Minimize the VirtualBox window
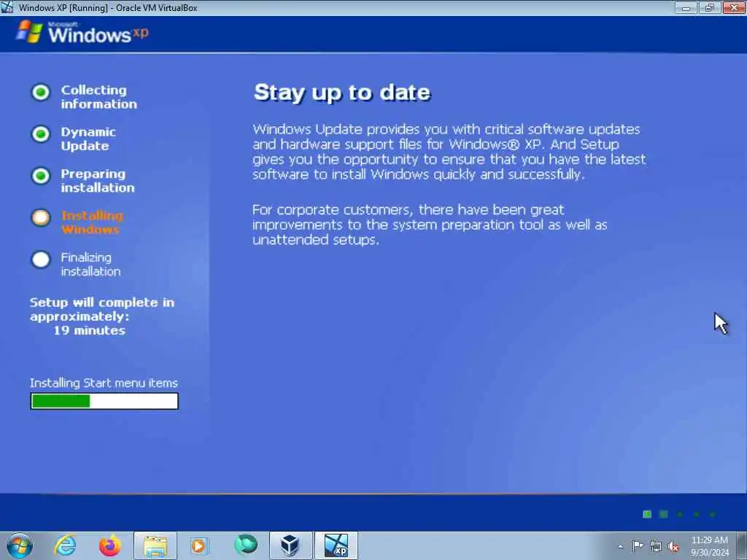747x560 pixels. (x=686, y=7)
